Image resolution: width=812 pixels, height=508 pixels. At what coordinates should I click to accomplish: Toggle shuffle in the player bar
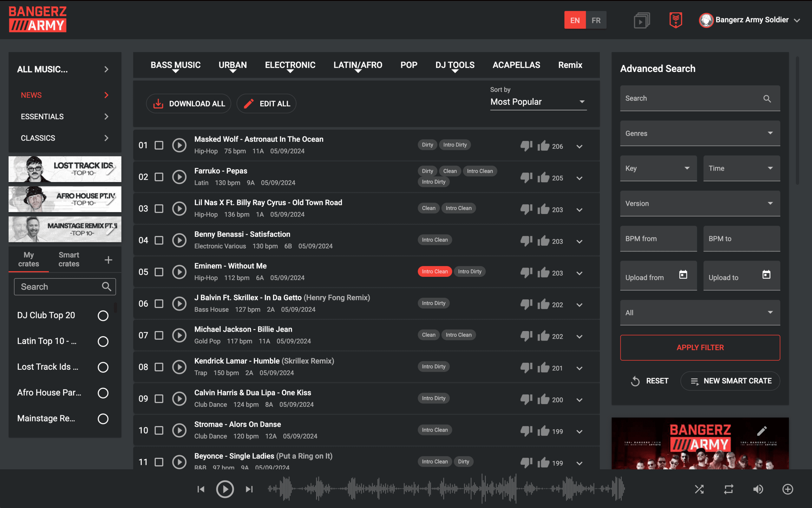699,489
